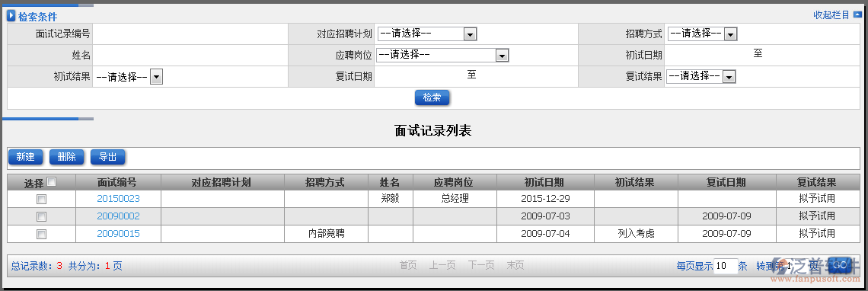Check the box for record 20150023

click(x=41, y=199)
